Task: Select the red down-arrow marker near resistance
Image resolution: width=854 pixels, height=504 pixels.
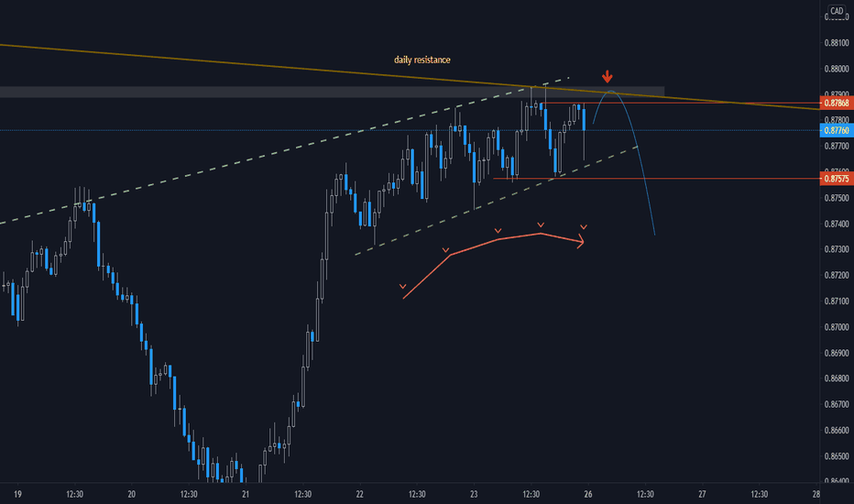Action: click(x=608, y=76)
